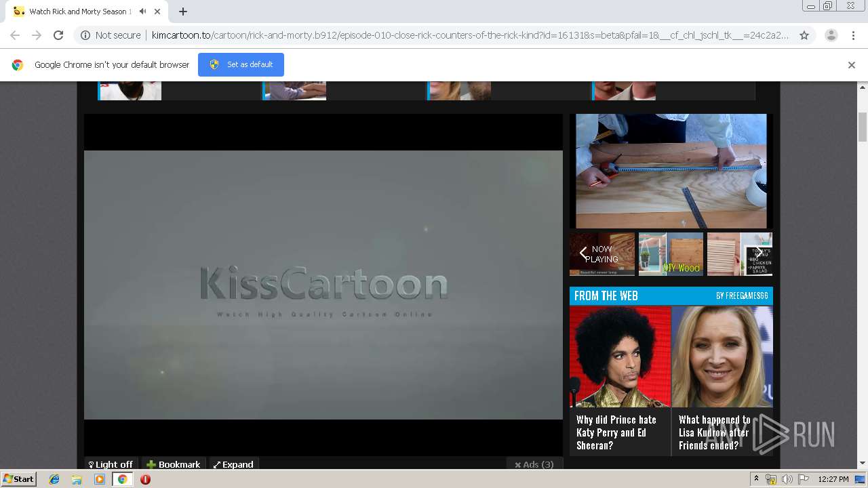Read Why did Prince hate Katy Perry
This screenshot has width=868, height=488.
pyautogui.click(x=616, y=432)
